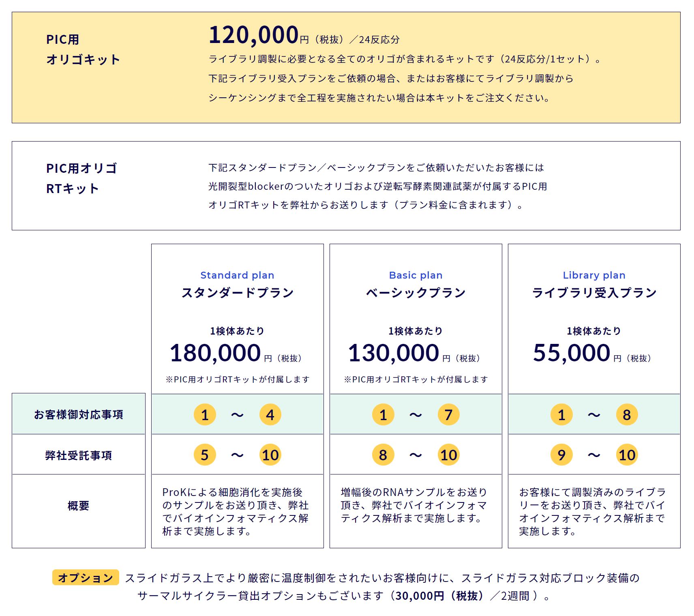Click the number 1 badge under Library plan

pyautogui.click(x=561, y=414)
